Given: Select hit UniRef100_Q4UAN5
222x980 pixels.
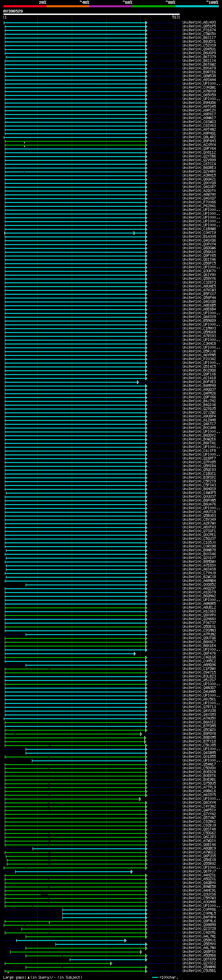Looking at the screenshot, I should click(199, 691).
